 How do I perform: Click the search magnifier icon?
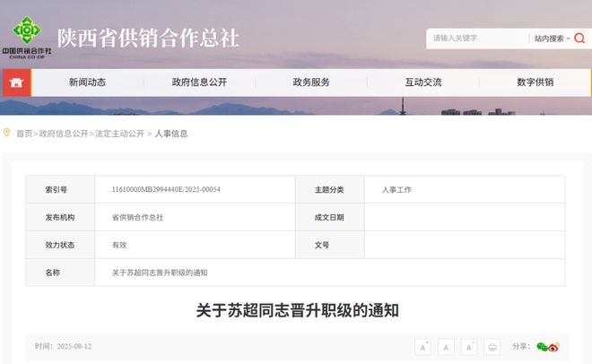(580, 39)
